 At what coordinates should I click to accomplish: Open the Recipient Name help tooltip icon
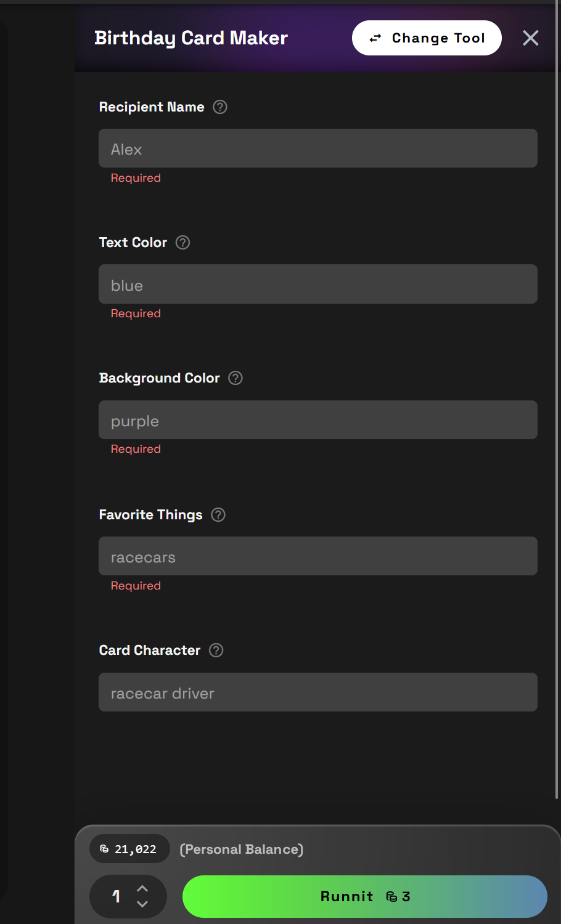tap(219, 107)
